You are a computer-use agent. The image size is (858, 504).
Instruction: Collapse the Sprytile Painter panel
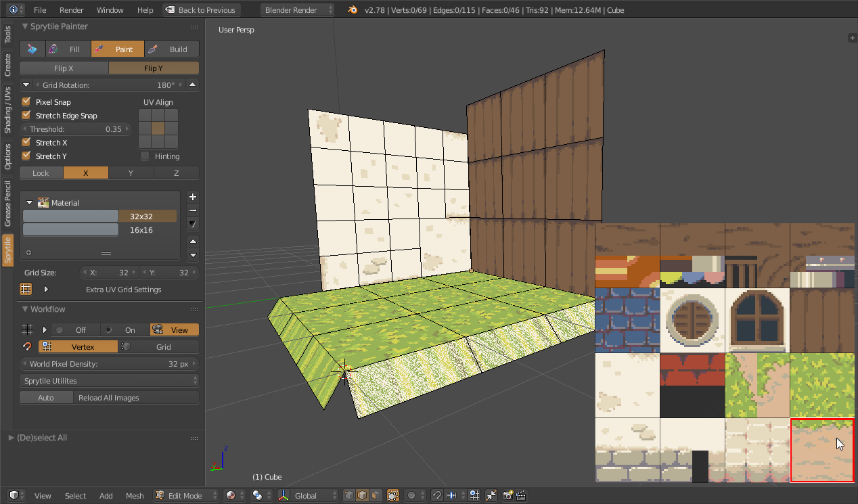tap(25, 26)
